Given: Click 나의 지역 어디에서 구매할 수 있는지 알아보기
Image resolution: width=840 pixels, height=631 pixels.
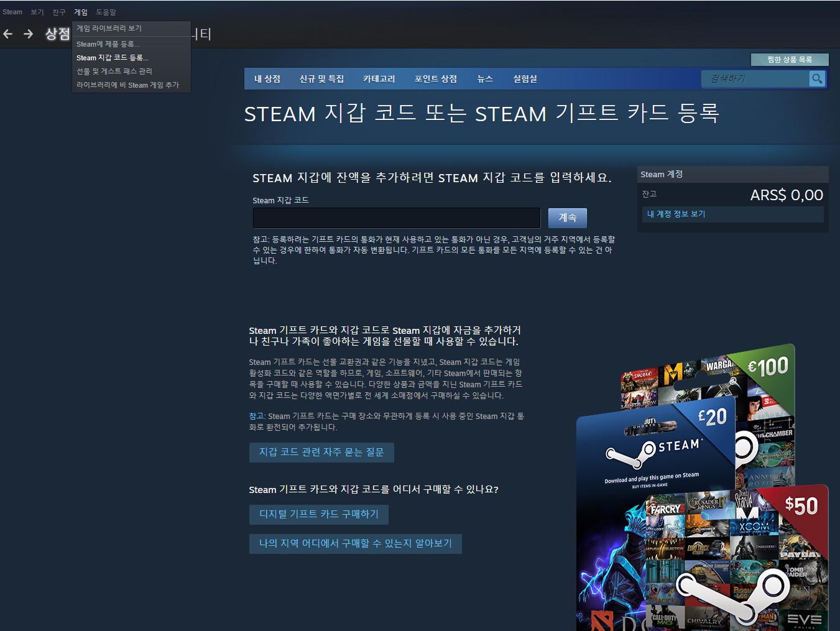Looking at the screenshot, I should 356,544.
